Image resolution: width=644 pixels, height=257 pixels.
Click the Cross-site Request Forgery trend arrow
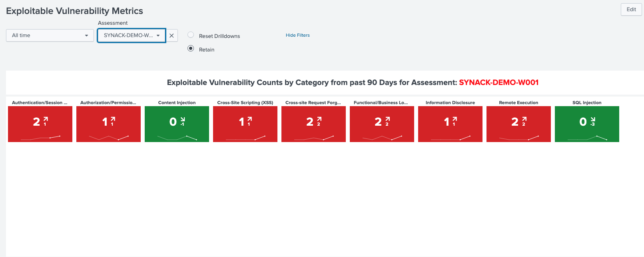point(319,119)
